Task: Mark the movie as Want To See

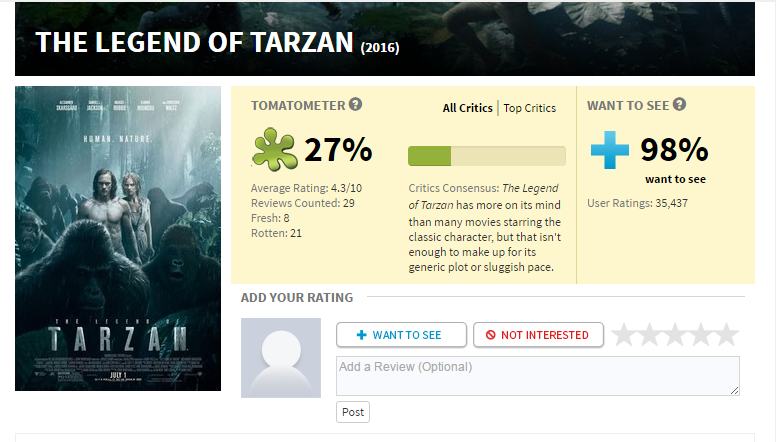Action: pyautogui.click(x=401, y=335)
